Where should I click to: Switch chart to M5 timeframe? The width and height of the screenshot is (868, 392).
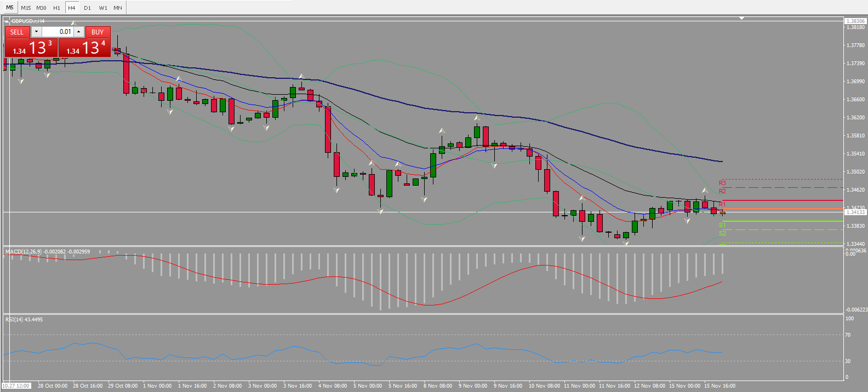pyautogui.click(x=9, y=8)
